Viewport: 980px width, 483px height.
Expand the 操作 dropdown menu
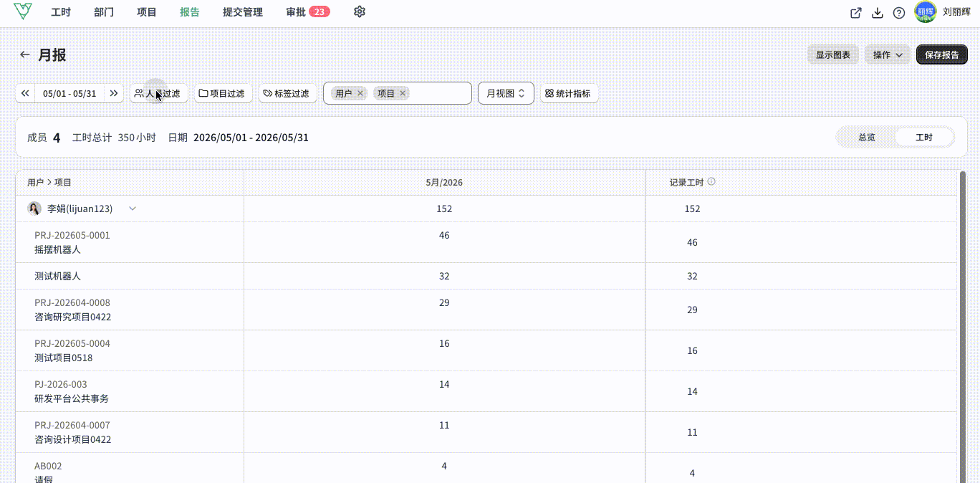click(x=888, y=54)
